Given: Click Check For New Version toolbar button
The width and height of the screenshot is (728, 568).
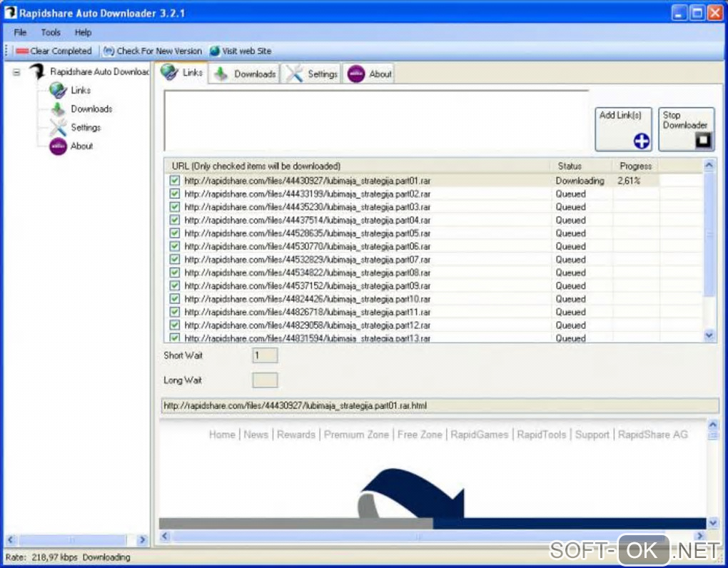Looking at the screenshot, I should click(152, 51).
